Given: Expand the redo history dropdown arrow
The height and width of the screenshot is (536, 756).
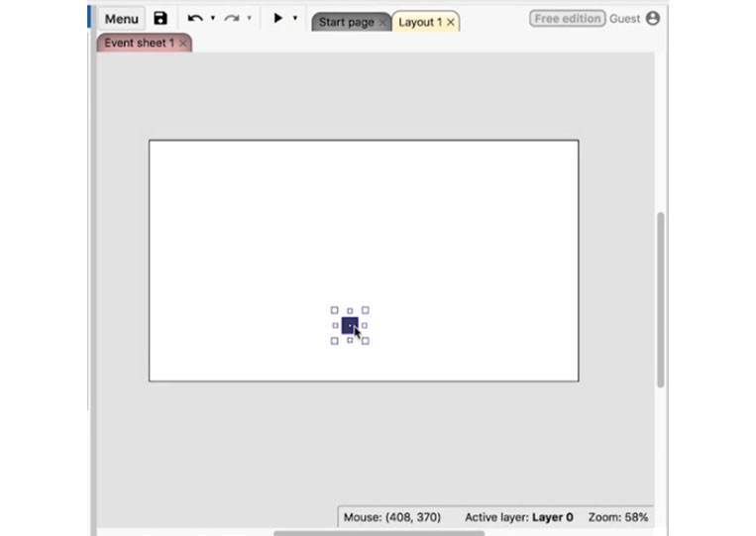Looking at the screenshot, I should tap(250, 18).
